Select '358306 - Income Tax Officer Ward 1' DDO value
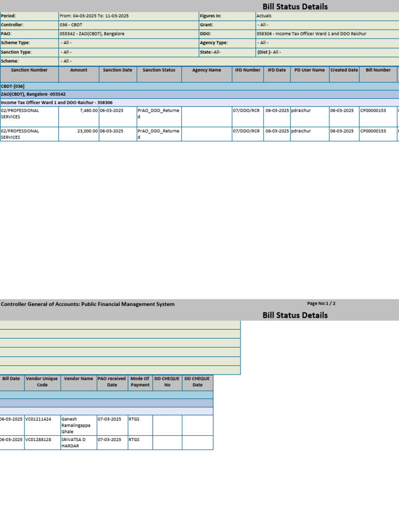399x532 pixels. coord(311,34)
